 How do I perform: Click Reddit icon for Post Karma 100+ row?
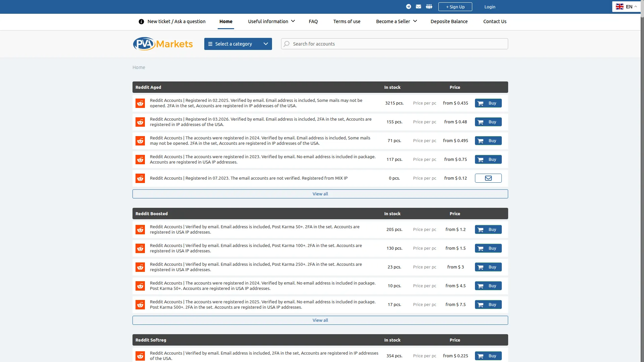[140, 248]
